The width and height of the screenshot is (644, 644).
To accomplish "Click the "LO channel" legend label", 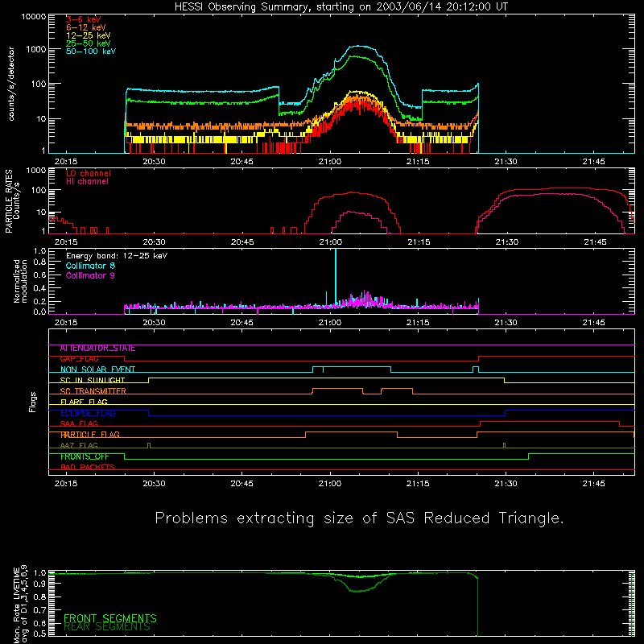I will [89, 173].
